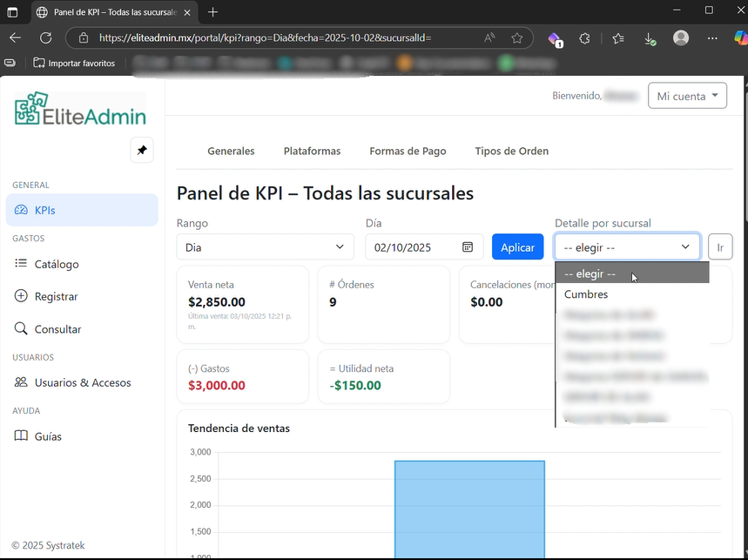
Task: Click the Ir button
Action: click(x=719, y=247)
